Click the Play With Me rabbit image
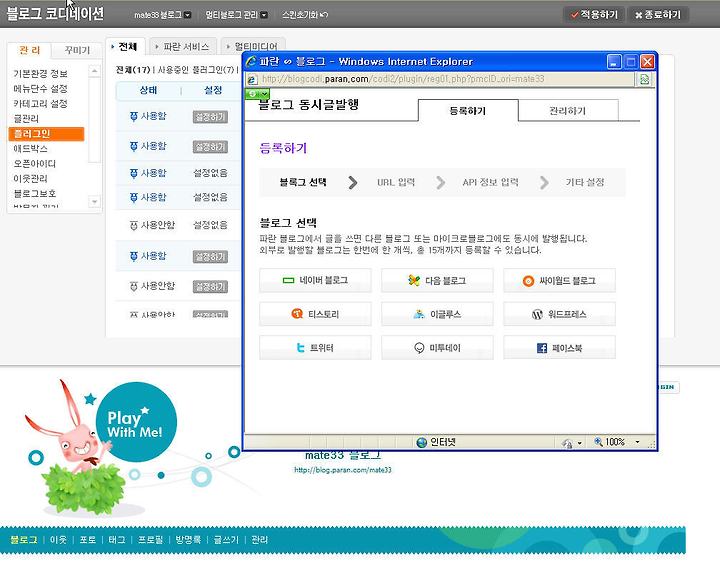This screenshot has height=568, width=720. click(102, 446)
